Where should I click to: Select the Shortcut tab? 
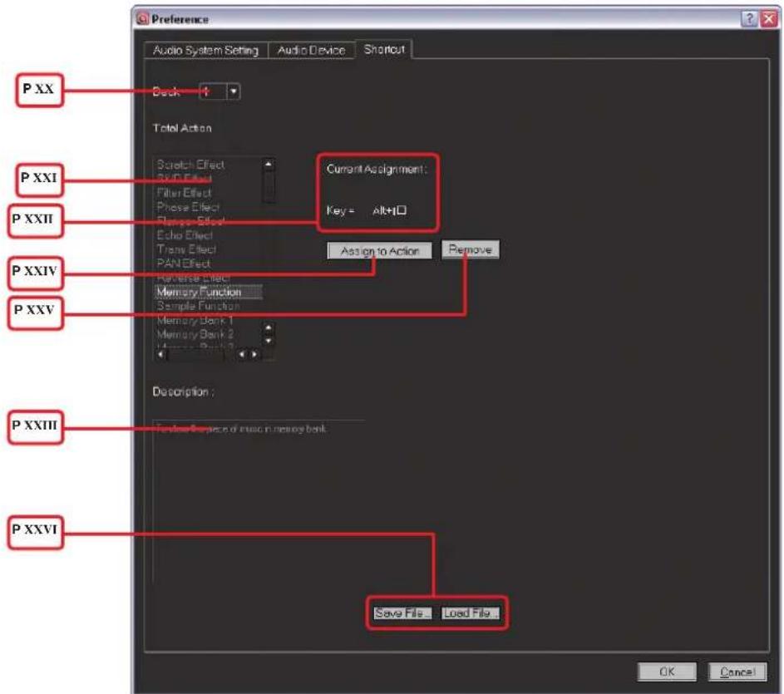coord(384,50)
